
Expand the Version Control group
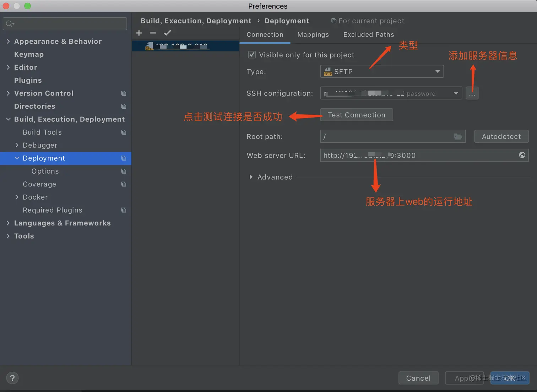(x=8, y=93)
